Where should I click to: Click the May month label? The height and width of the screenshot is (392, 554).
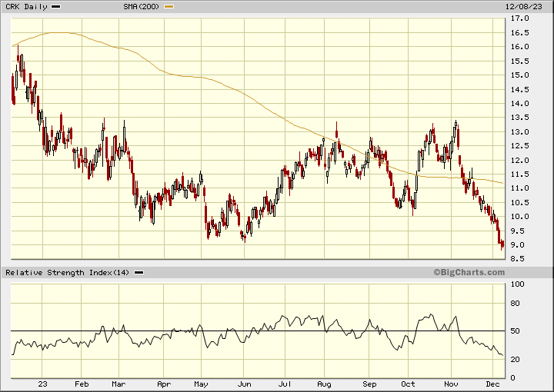coord(201,384)
